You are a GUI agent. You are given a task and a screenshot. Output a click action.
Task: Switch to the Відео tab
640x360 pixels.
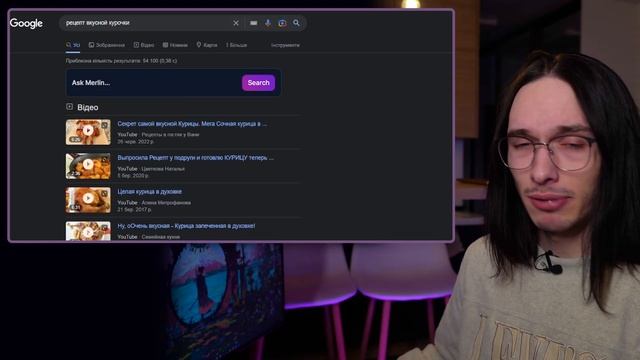[x=144, y=45]
